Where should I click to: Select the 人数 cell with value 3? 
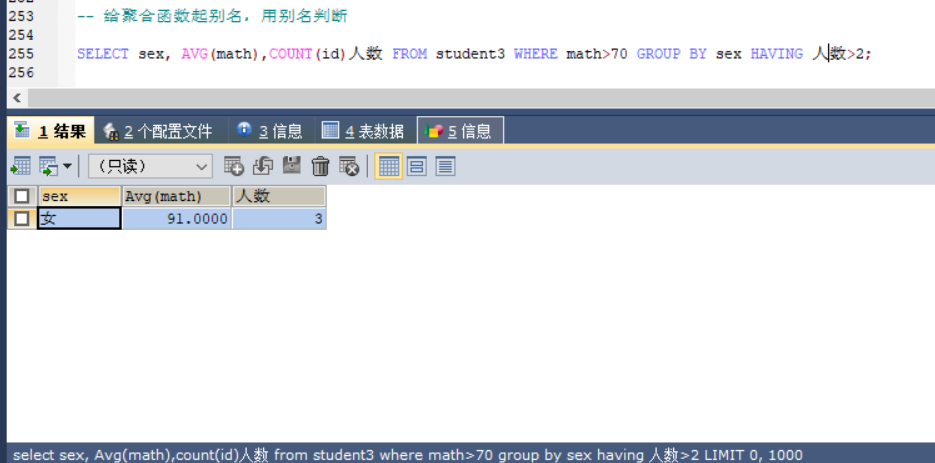point(279,219)
